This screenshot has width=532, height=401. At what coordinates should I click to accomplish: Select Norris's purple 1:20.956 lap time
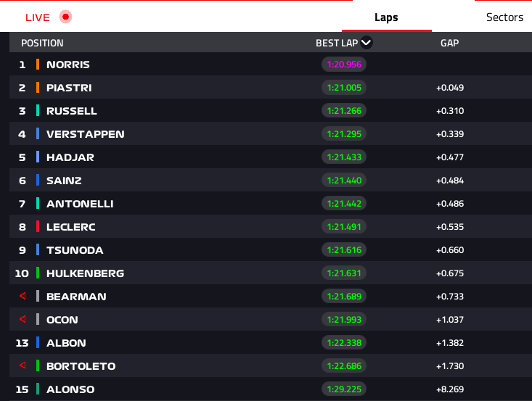(x=344, y=65)
